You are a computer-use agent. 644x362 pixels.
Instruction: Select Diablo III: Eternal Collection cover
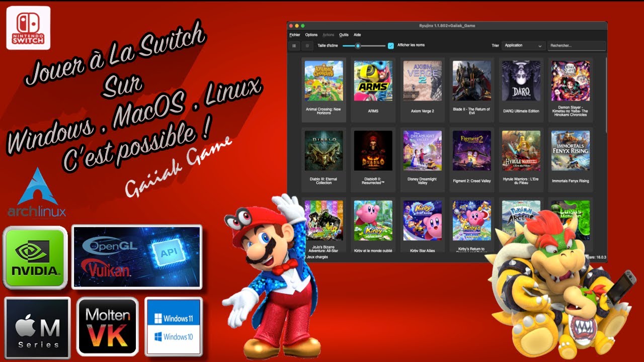click(x=324, y=150)
